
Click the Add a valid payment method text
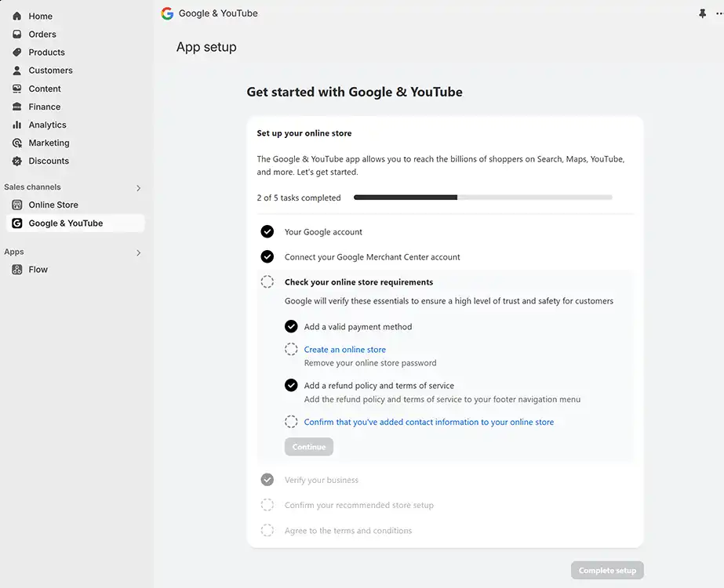[358, 327]
